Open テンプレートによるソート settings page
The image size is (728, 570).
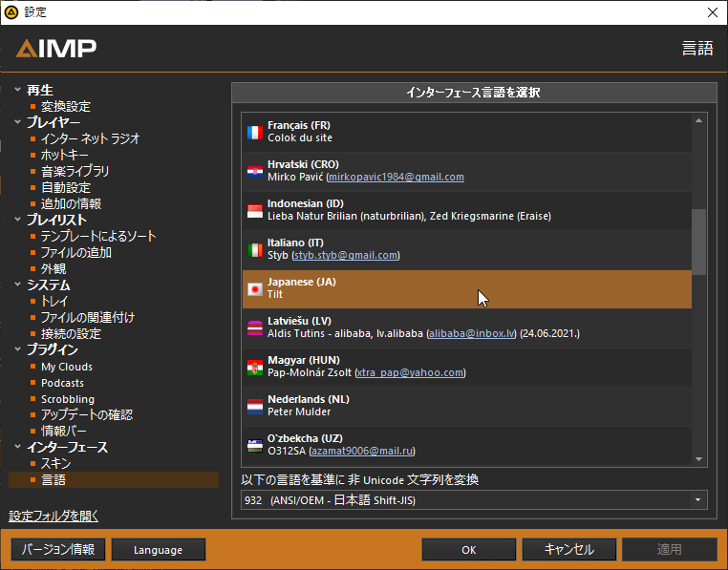point(98,236)
